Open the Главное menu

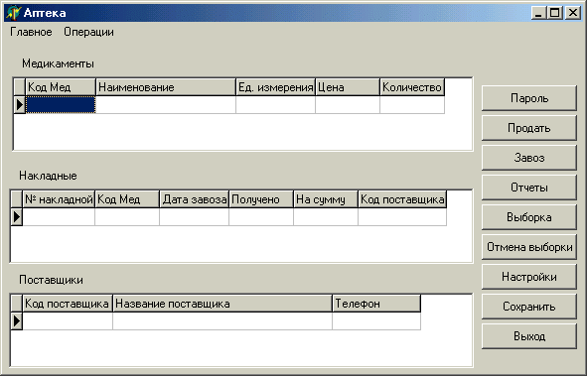coord(31,32)
